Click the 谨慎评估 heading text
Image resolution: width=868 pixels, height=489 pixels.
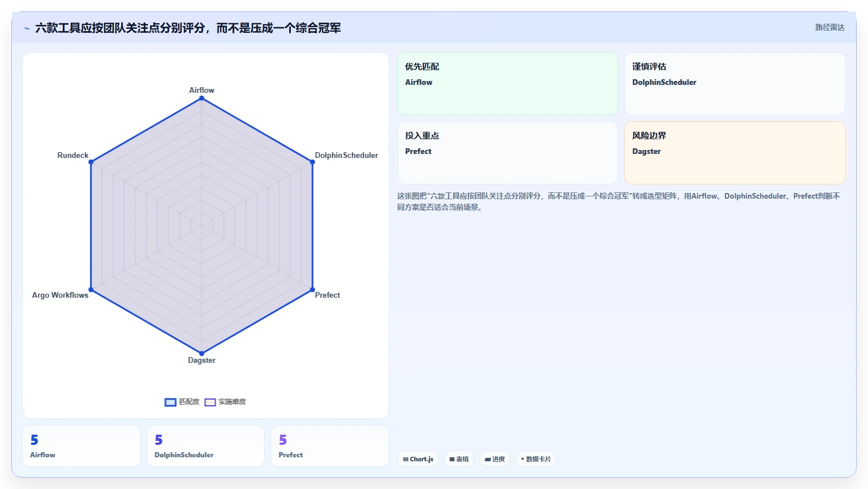click(649, 67)
